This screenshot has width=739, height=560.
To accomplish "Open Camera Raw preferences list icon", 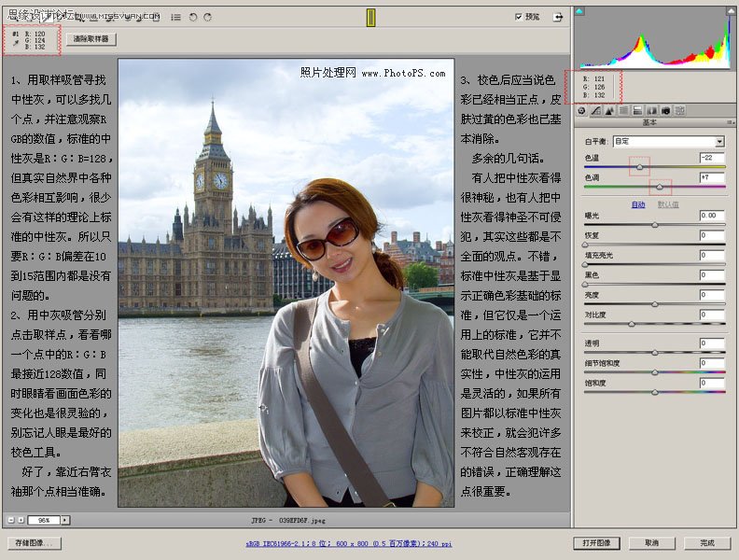I will coord(175,17).
